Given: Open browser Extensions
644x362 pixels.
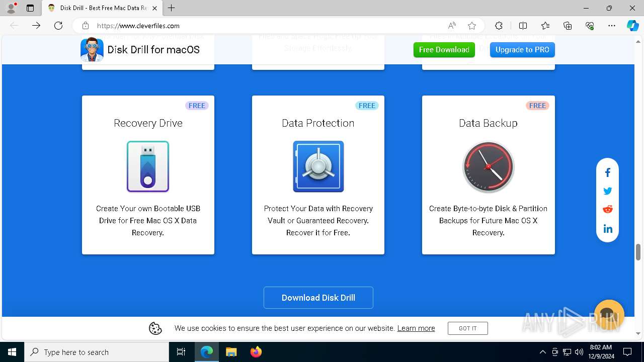Looking at the screenshot, I should pyautogui.click(x=499, y=26).
